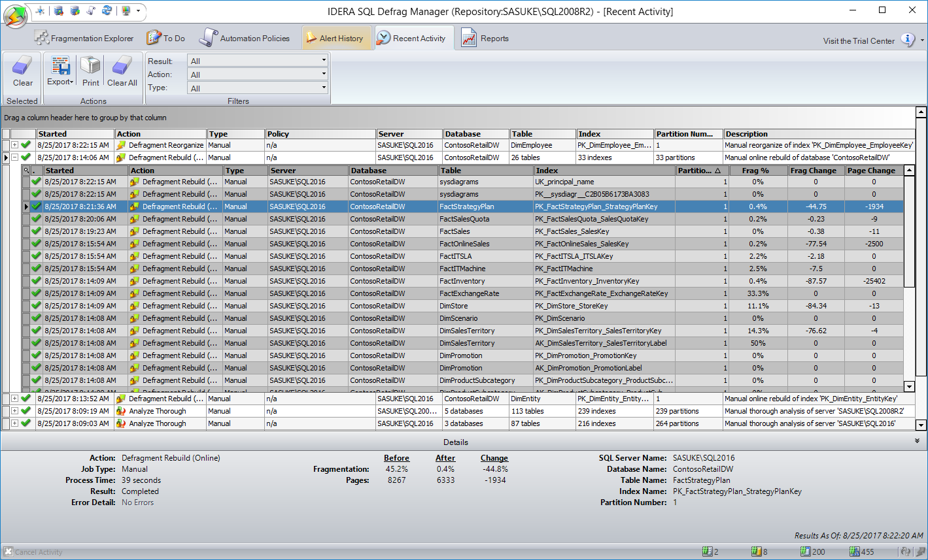Open the Export menu button

coord(60,71)
